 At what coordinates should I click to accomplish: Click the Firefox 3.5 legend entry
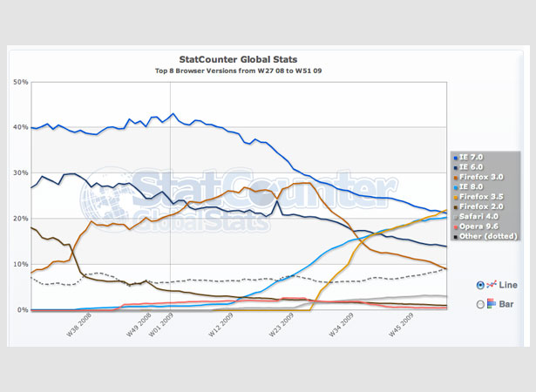pos(478,197)
